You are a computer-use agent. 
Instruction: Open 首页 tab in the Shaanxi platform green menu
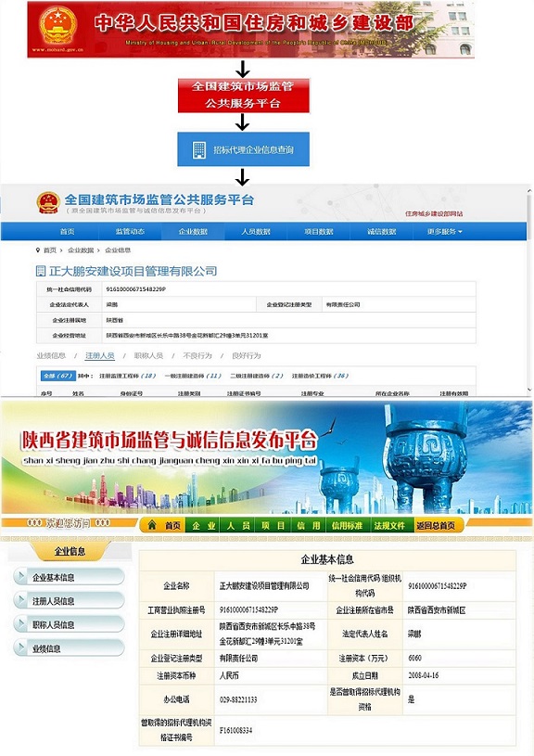pyautogui.click(x=164, y=525)
